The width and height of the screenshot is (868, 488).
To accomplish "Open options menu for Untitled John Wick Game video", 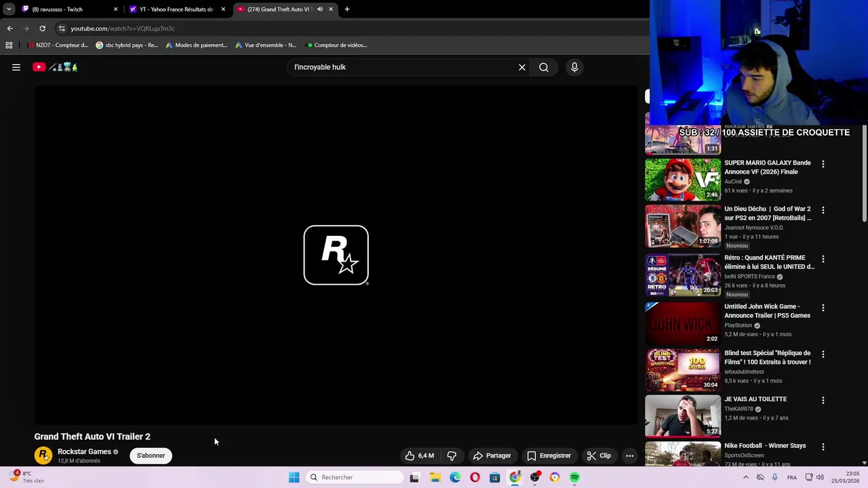I will [823, 308].
